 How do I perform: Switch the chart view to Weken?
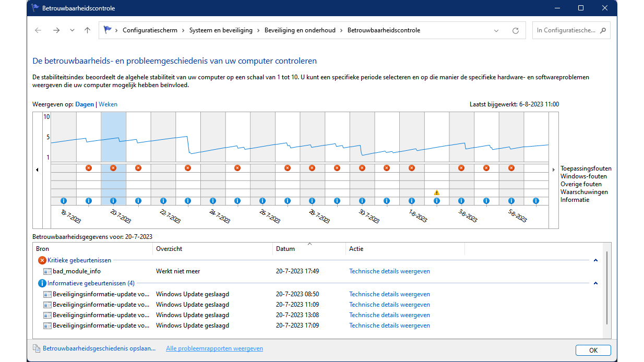tap(108, 104)
